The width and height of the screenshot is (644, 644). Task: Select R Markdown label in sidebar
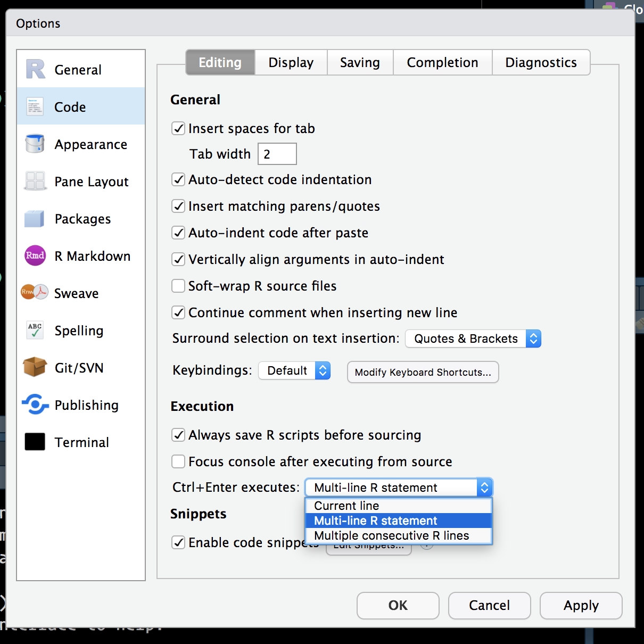click(x=93, y=256)
